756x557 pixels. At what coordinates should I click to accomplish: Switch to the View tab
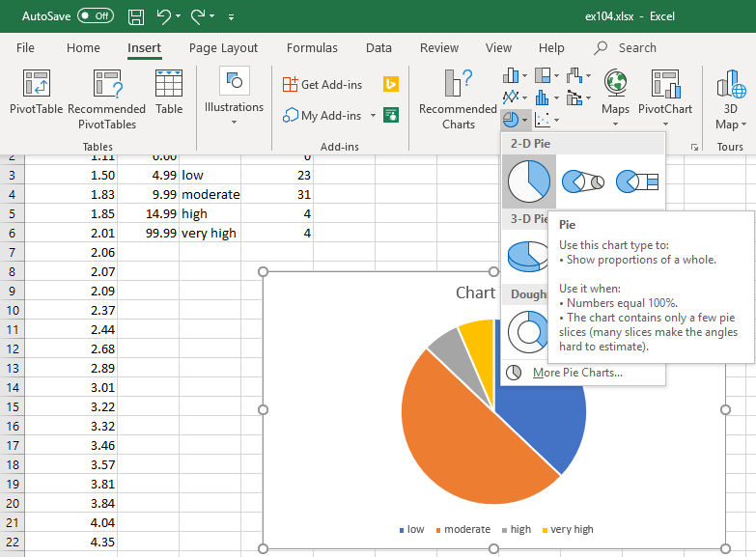[498, 47]
